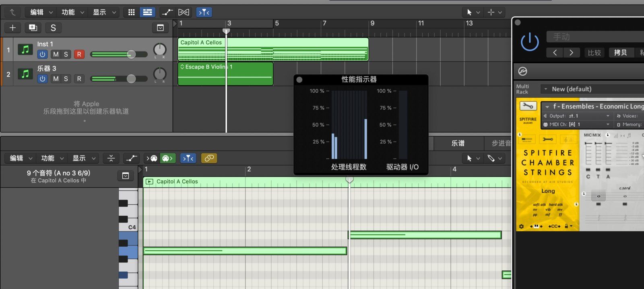Click the Inst 1 pan knob
644x289 pixels.
(160, 50)
